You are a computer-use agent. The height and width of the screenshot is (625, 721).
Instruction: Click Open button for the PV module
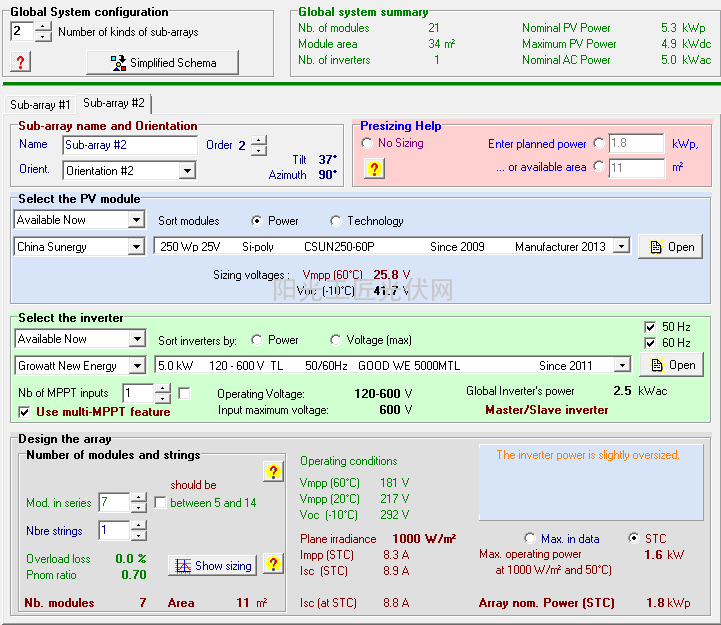tap(670, 246)
